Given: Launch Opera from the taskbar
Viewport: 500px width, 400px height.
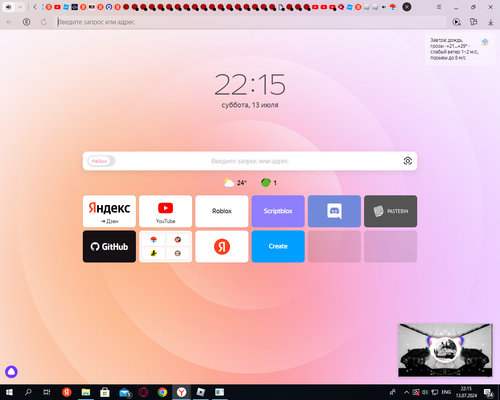Looking at the screenshot, I should tap(143, 392).
